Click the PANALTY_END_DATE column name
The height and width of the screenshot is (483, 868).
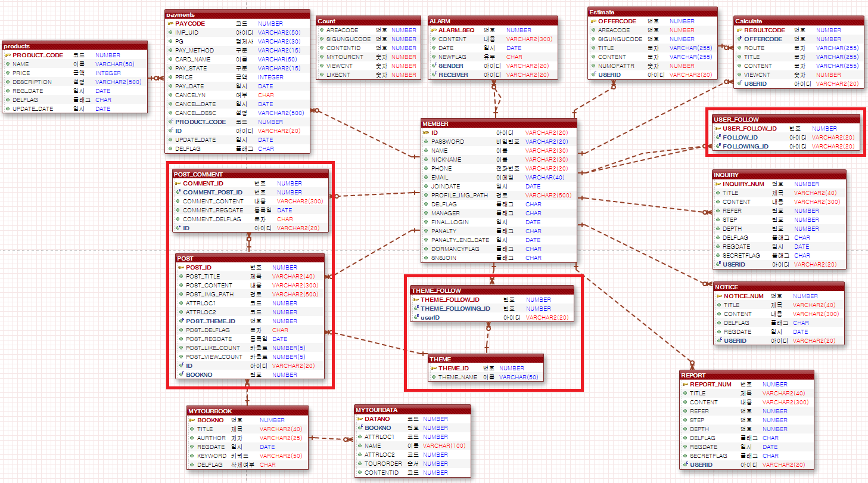click(461, 240)
